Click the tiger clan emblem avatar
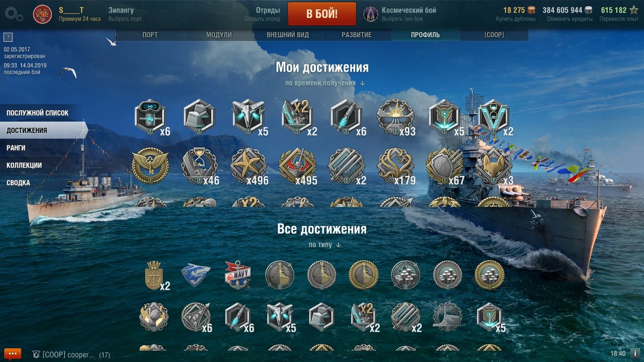This screenshot has height=362, width=644. [x=42, y=14]
